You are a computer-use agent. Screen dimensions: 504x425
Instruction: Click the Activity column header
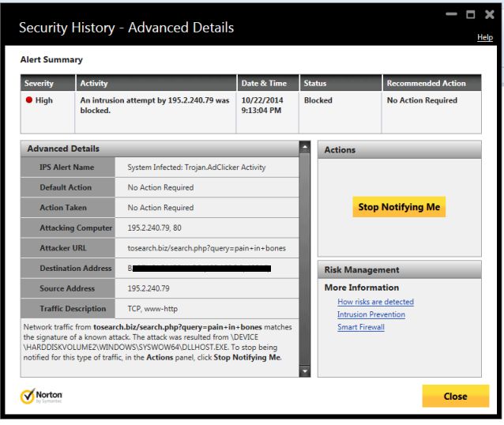[94, 83]
